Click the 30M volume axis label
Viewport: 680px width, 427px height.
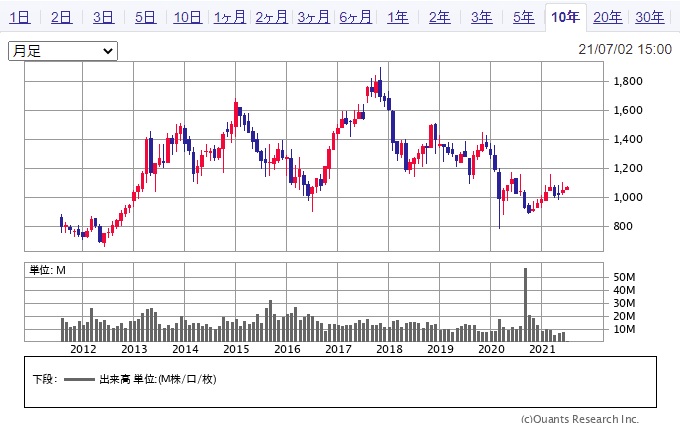tap(624, 303)
